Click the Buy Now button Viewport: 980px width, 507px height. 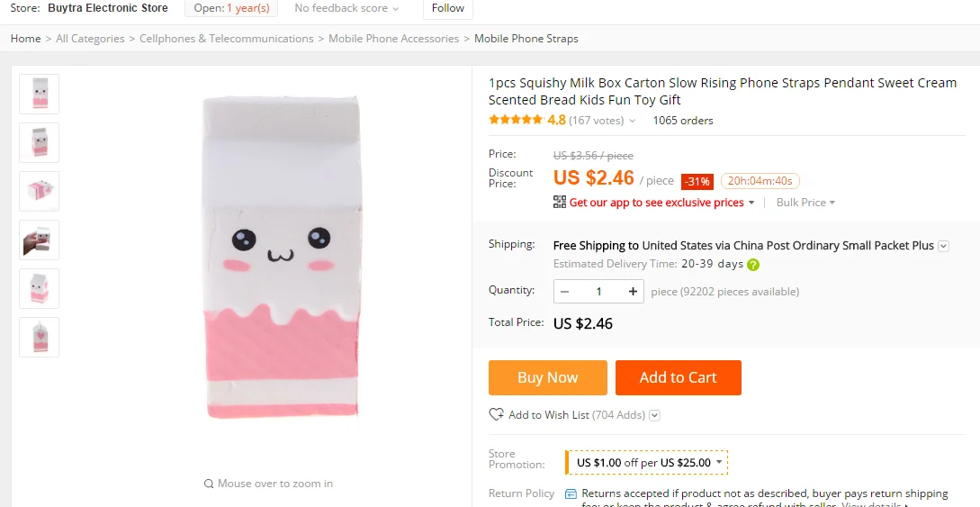(547, 377)
